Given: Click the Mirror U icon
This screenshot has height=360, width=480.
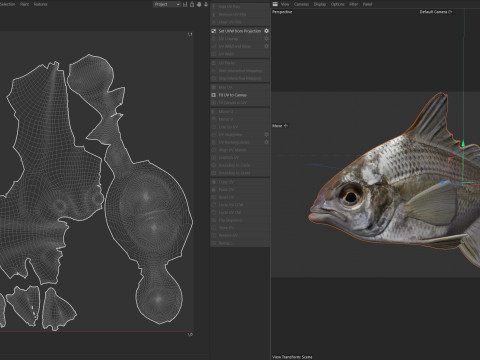Looking at the screenshot, I should tap(214, 112).
